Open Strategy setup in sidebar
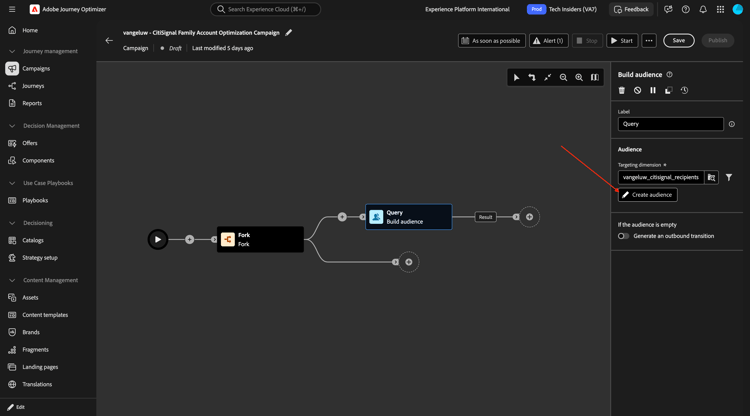This screenshot has width=750, height=416. point(40,258)
